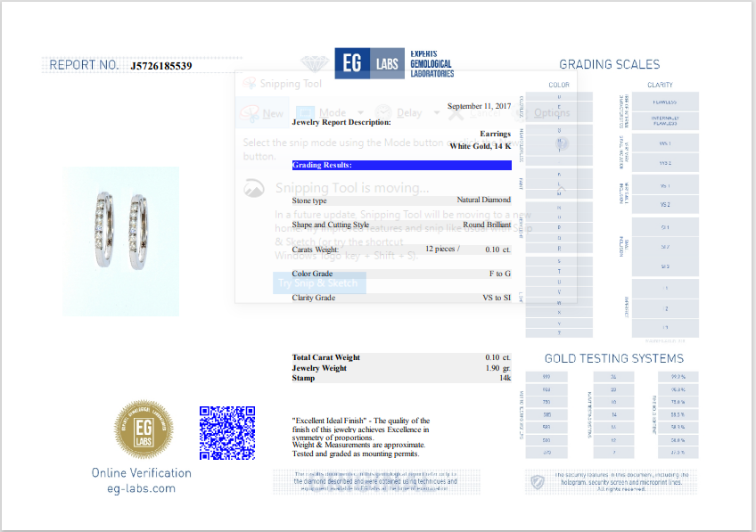Screen dimensions: 756x532
Task: Click the Natural Diamond value
Action: pos(483,200)
